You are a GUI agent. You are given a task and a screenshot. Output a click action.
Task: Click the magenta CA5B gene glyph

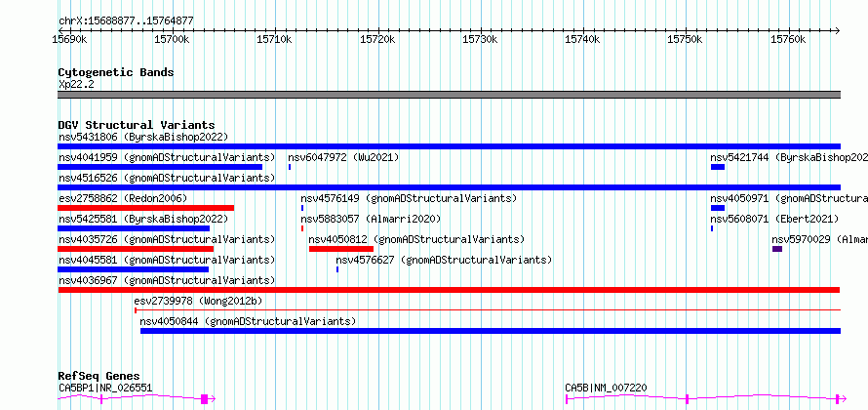click(x=705, y=399)
